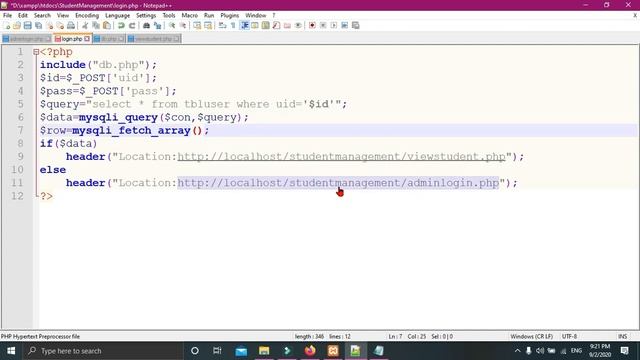
Task: Open the File menu
Action: click(7, 16)
